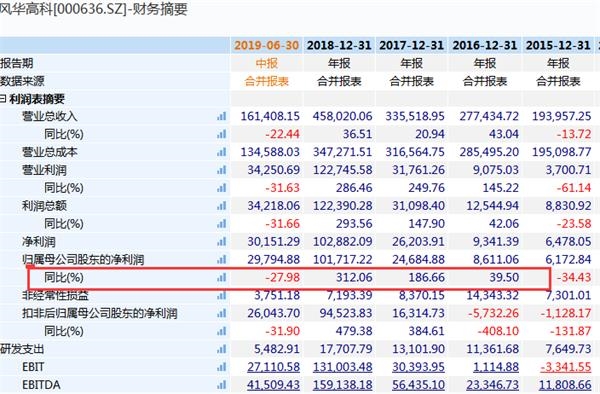Open chart icon for 营业总成本 row
Viewport: 600px width, 394px height.
222,152
